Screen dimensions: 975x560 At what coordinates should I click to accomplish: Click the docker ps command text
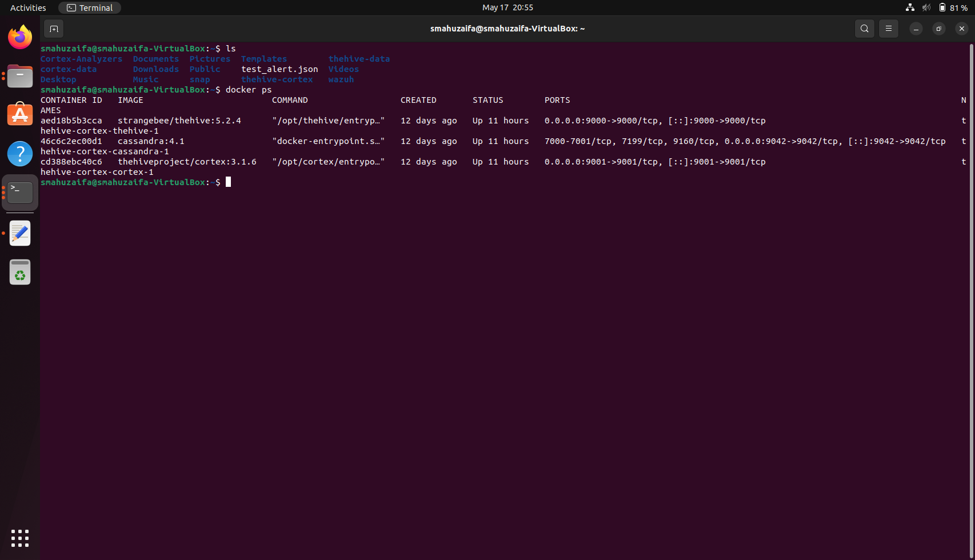click(x=249, y=90)
